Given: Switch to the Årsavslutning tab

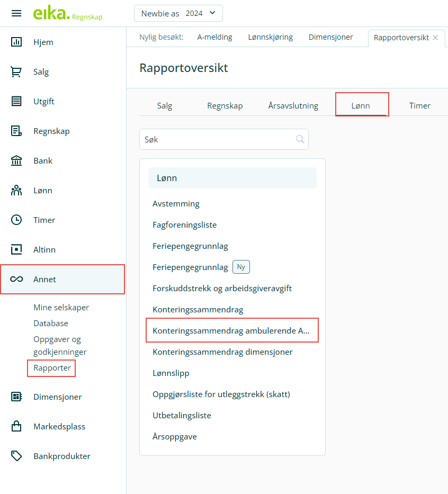Looking at the screenshot, I should point(293,105).
